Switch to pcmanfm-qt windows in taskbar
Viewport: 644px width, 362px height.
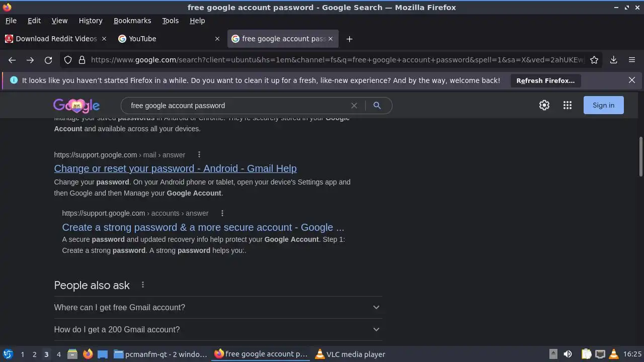tap(160, 354)
